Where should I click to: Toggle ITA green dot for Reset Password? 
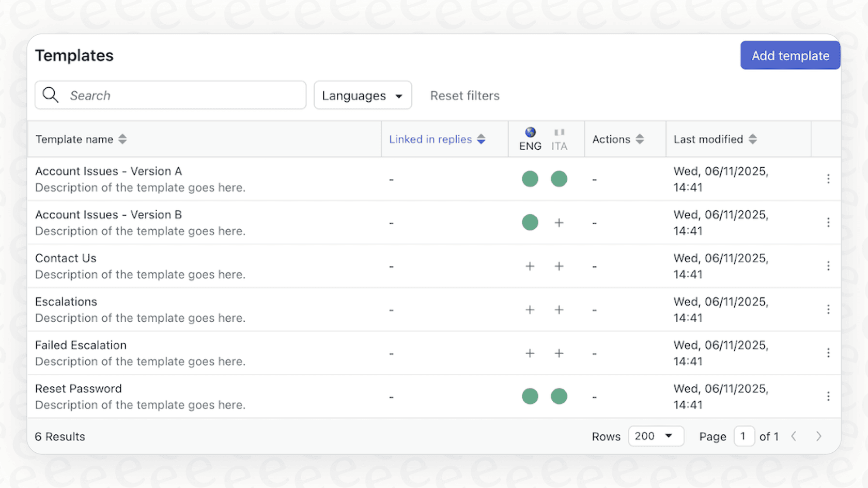click(559, 396)
